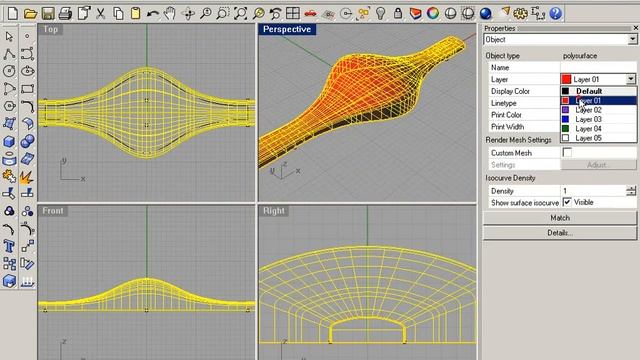This screenshot has height=360, width=640.
Task: Click the Adjust... mesh button
Action: point(598,165)
